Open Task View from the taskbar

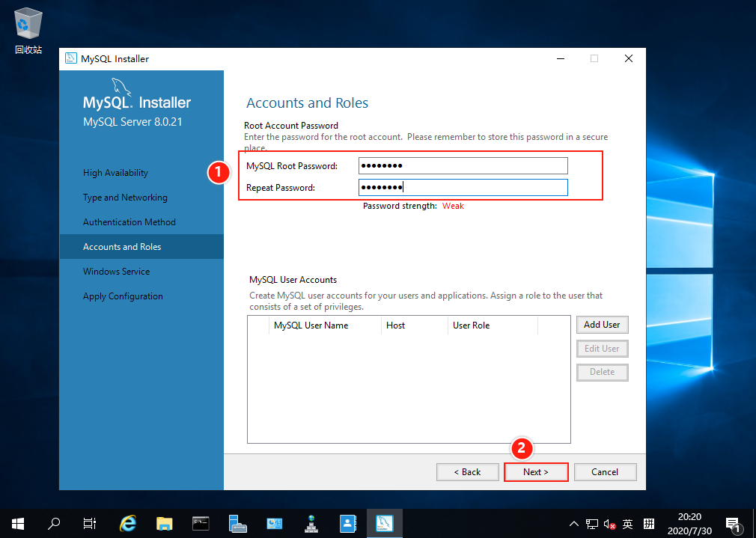tap(89, 523)
